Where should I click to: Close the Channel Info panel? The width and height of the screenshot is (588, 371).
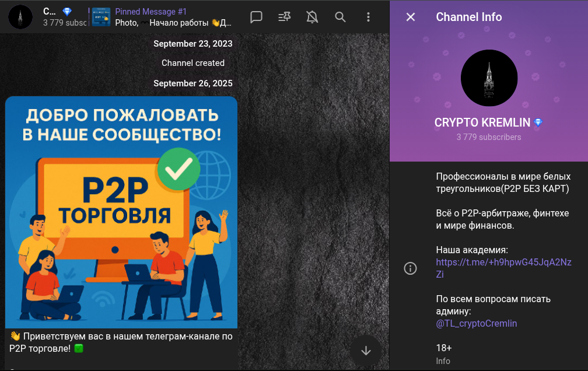click(x=411, y=17)
